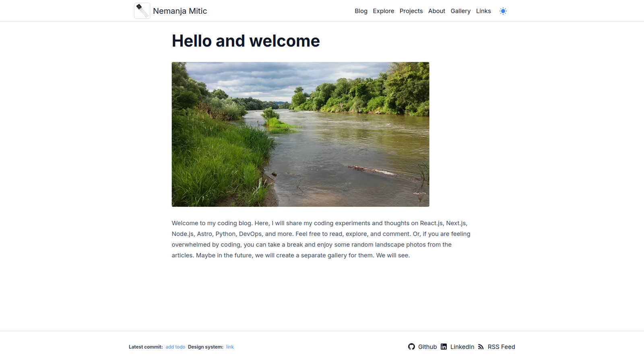Open the RSS Feed text link

pos(501,347)
